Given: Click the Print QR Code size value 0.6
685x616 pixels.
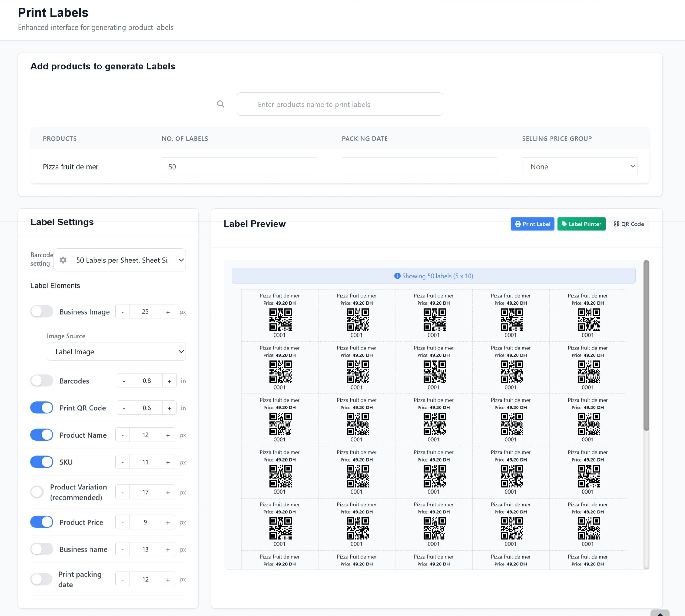Looking at the screenshot, I should tap(147, 408).
